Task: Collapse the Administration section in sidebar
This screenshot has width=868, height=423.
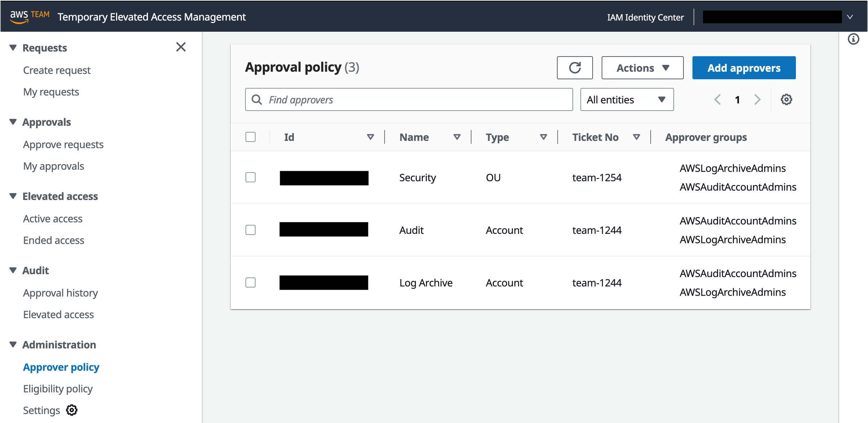Action: 13,344
